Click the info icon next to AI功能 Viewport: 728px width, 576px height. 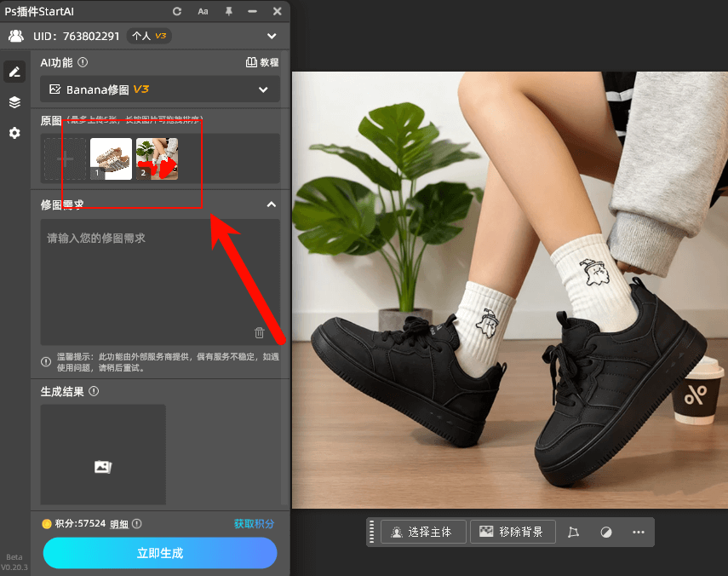click(x=83, y=62)
